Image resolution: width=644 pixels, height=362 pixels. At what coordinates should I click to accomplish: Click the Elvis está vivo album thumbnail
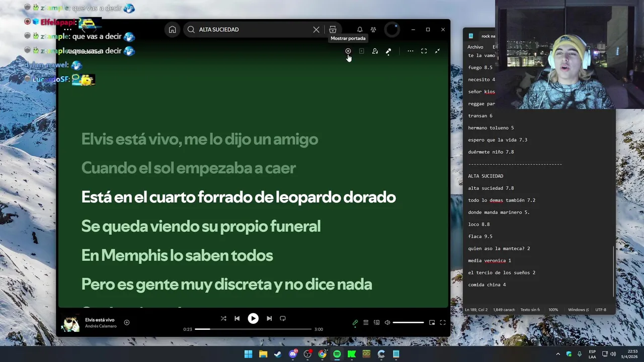pyautogui.click(x=70, y=323)
